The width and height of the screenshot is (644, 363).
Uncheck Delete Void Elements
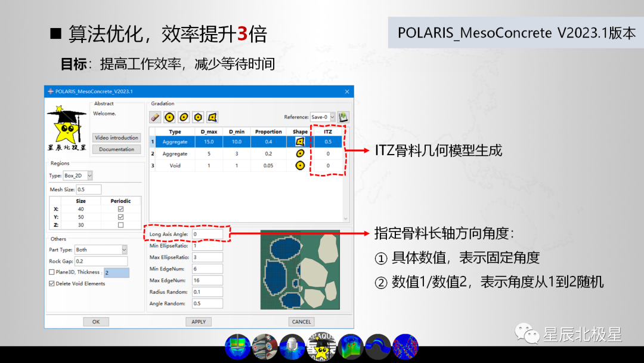click(x=51, y=284)
